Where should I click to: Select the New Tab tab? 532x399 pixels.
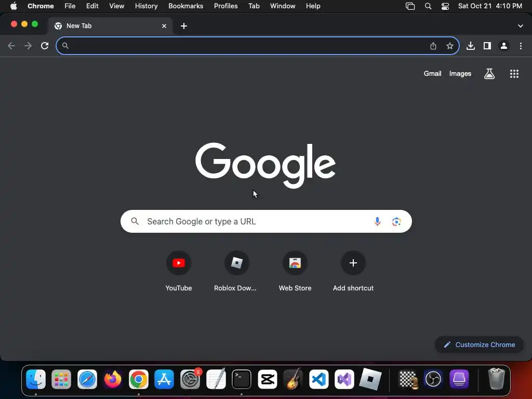110,26
